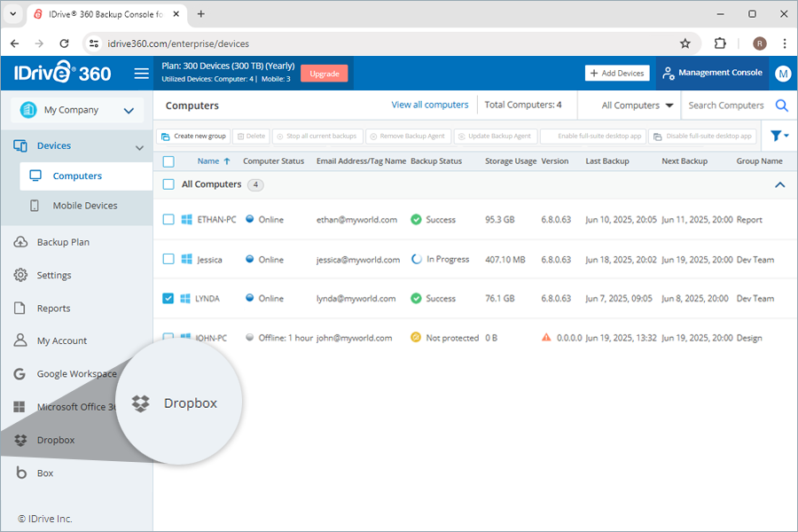Click the hamburger menu icon beside IDrive 360 logo
Viewport: 798px width, 532px height.
point(141,74)
